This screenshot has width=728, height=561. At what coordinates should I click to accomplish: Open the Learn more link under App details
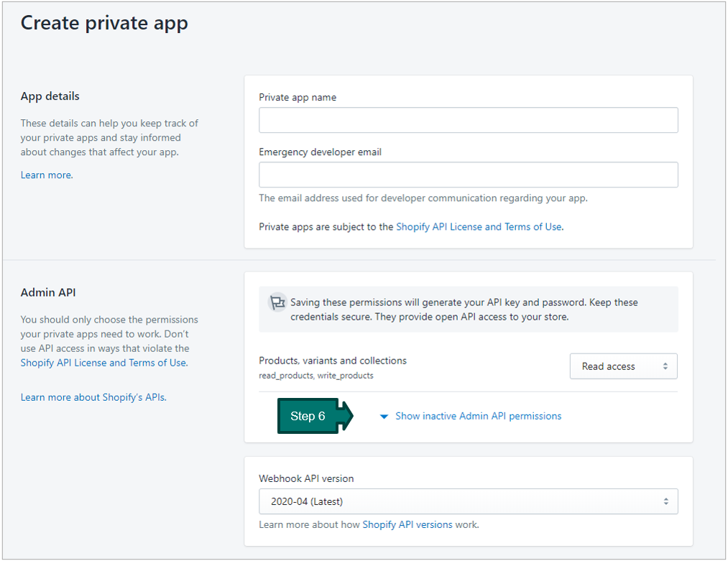[47, 175]
